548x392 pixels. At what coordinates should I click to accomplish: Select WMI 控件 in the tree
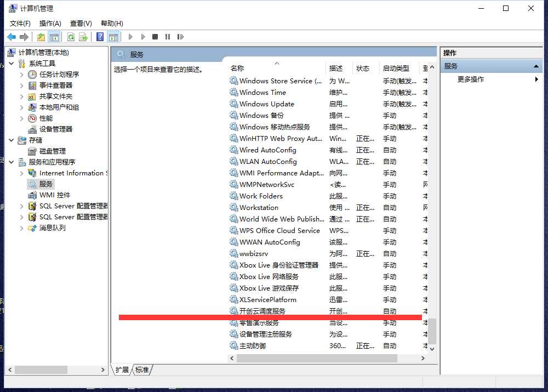54,195
